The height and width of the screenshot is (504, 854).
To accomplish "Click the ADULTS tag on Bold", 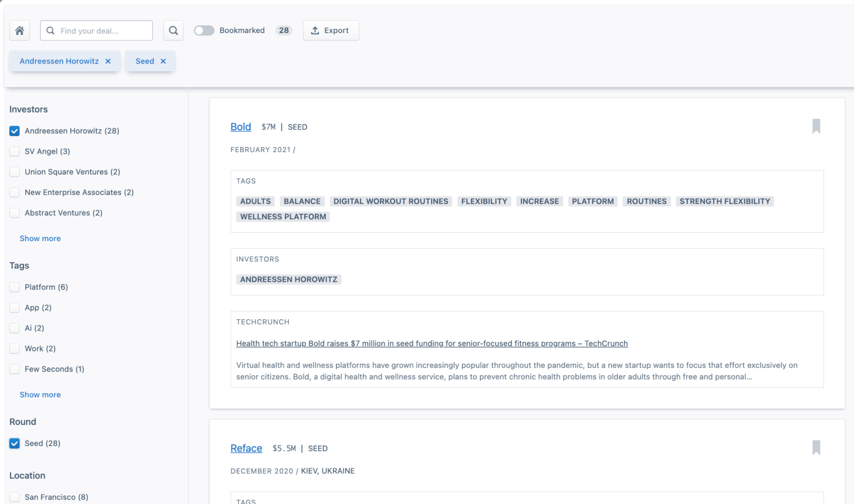I will pyautogui.click(x=255, y=201).
